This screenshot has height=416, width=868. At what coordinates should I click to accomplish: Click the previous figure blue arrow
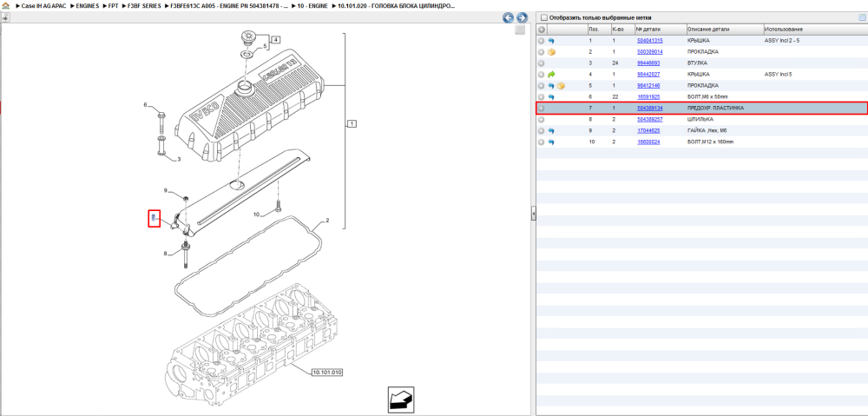tap(508, 17)
